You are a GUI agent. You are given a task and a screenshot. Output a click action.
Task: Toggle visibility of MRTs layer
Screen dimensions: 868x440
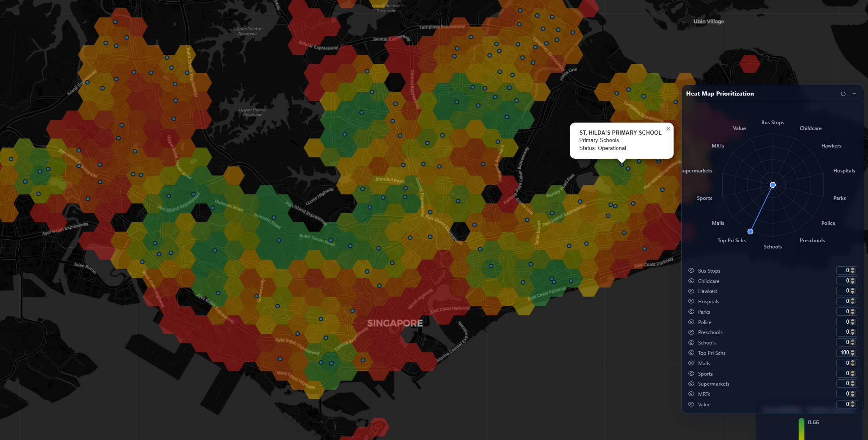coord(691,394)
